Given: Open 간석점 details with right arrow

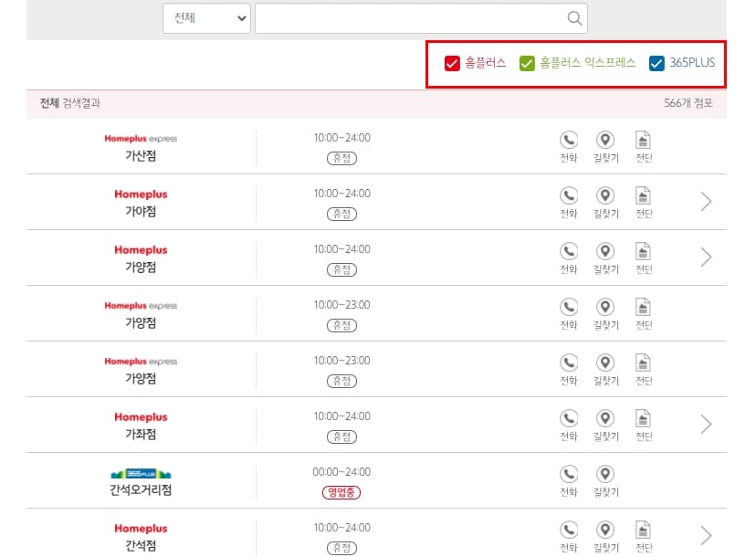Looking at the screenshot, I should tap(706, 536).
